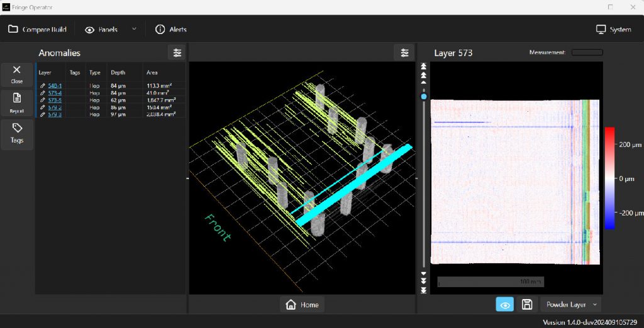This screenshot has height=328, width=644.
Task: Jump to the last layer with bottom arrow
Action: 424,290
